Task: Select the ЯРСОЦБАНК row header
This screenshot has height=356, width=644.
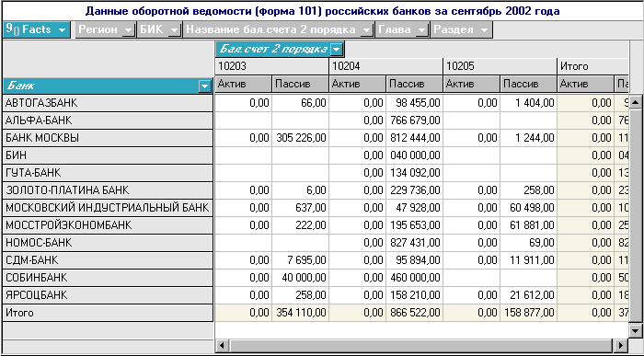Action: tap(108, 294)
